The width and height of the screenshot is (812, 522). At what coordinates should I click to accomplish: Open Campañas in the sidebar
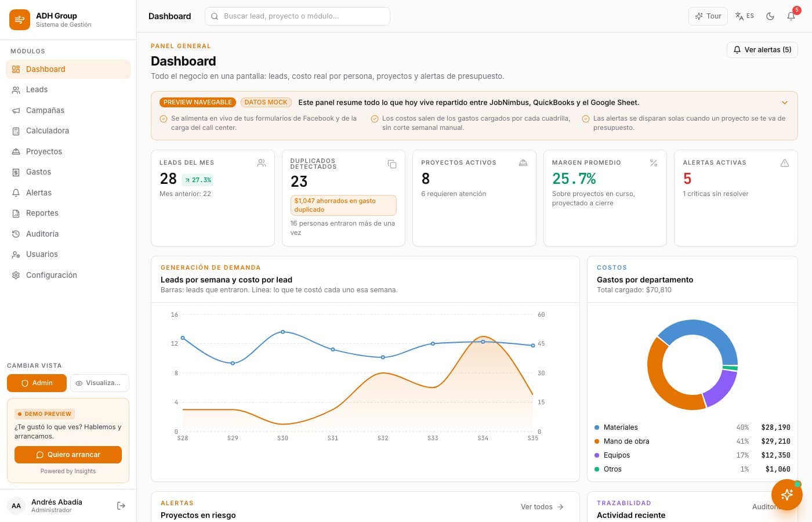point(68,110)
